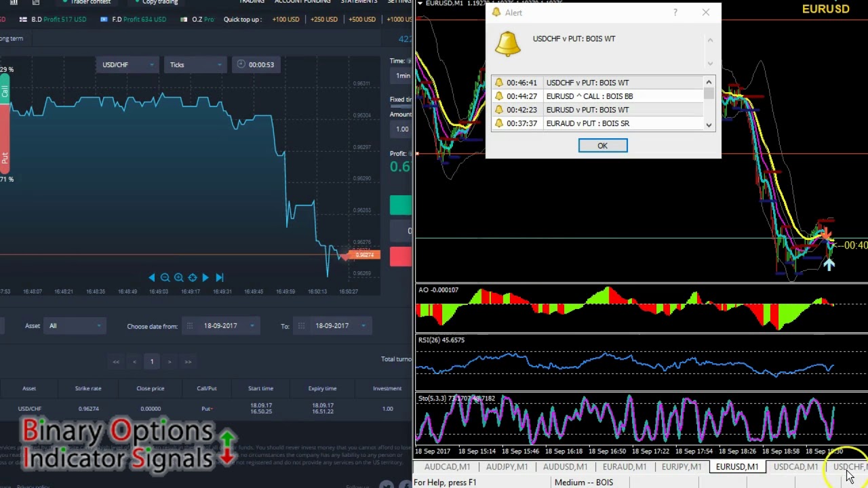This screenshot has width=868, height=488.
Task: Go to first page with << button
Action: (x=116, y=362)
